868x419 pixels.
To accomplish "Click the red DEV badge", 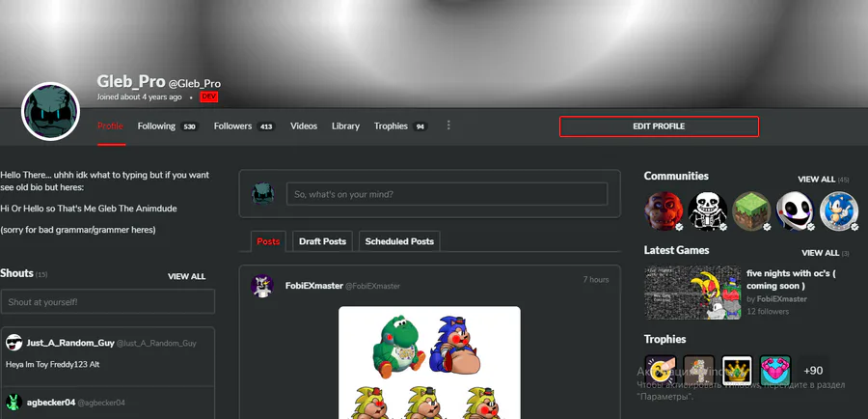I will pos(208,97).
